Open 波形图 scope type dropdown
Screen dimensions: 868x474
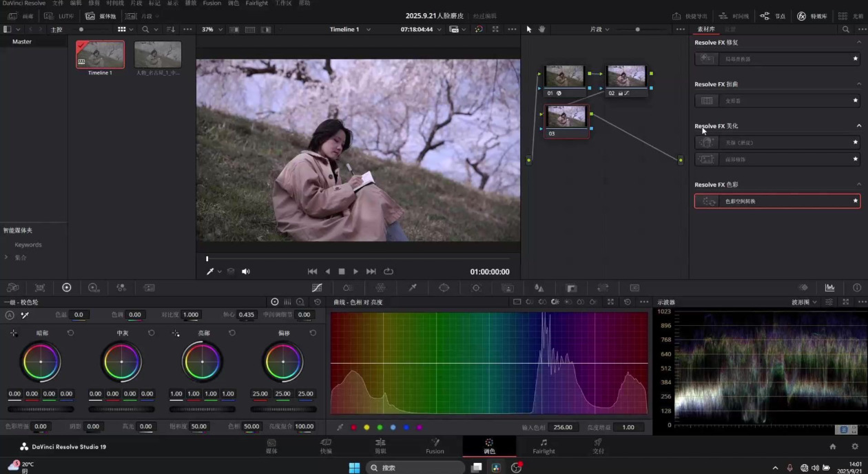click(805, 302)
